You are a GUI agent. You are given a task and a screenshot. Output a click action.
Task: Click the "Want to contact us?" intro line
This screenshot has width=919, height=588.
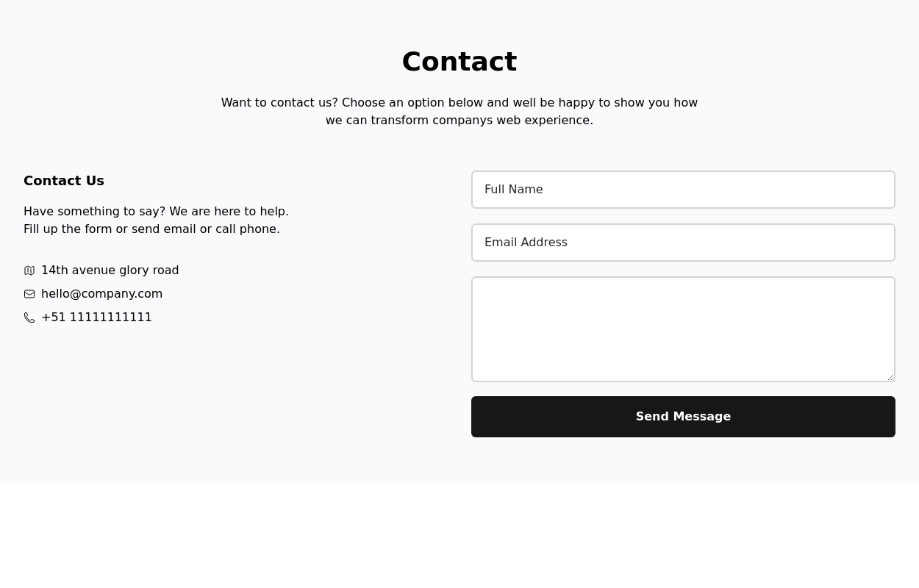[279, 103]
